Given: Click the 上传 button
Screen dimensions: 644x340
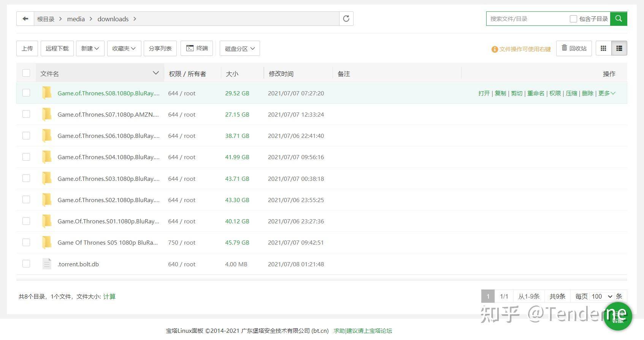Looking at the screenshot, I should pyautogui.click(x=27, y=48).
